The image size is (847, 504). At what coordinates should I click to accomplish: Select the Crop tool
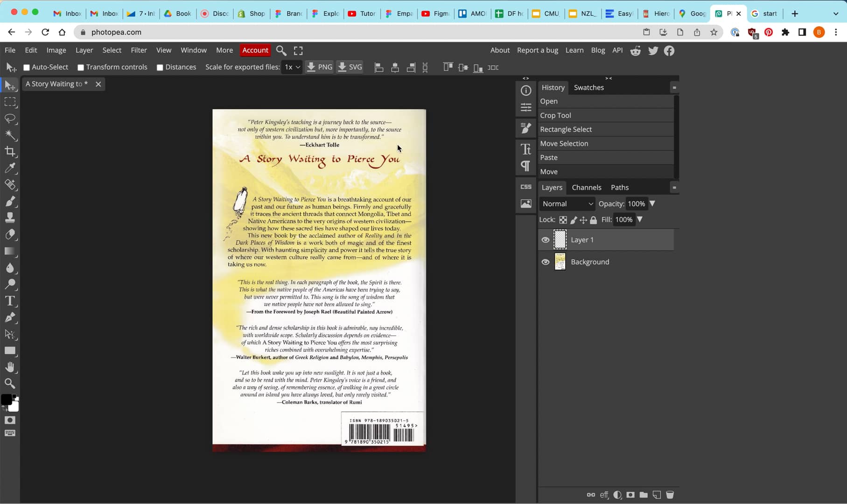click(11, 152)
